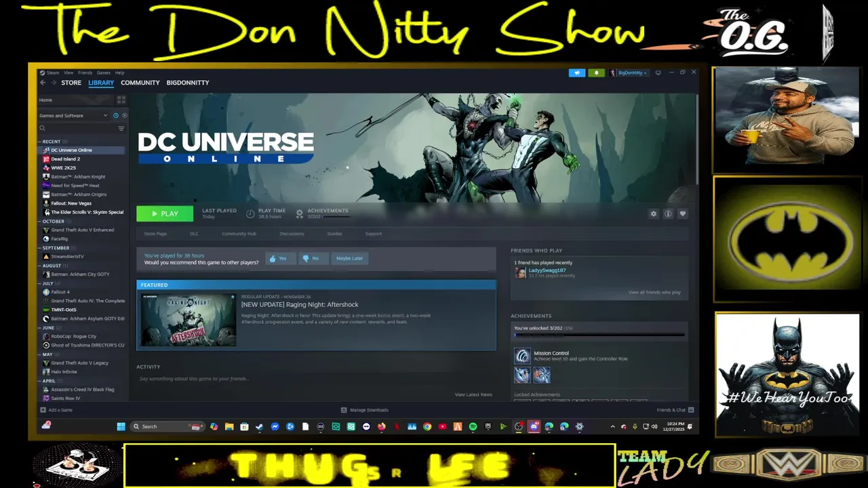Viewport: 868px width, 488px height.
Task: Open the Mission Control achievement icon
Action: (x=521, y=356)
